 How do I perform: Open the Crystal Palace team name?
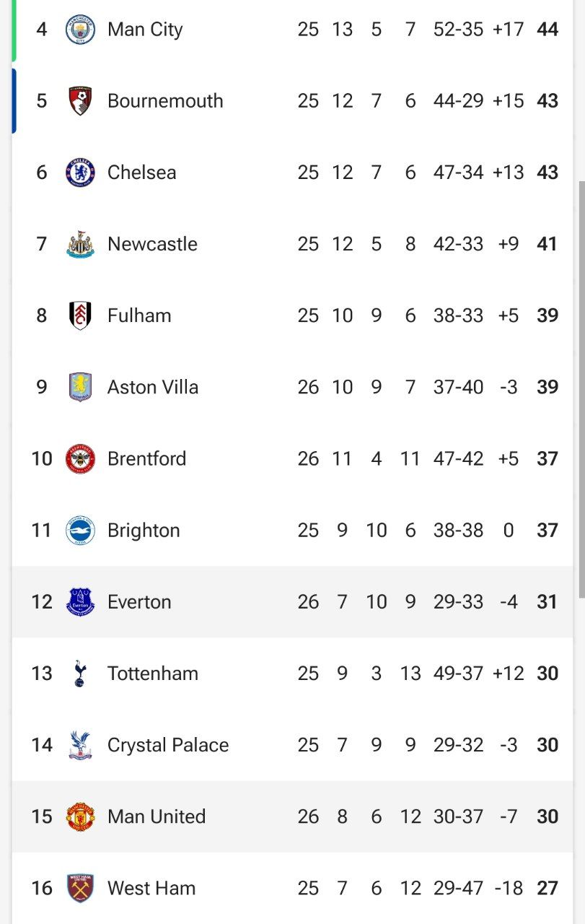click(168, 745)
